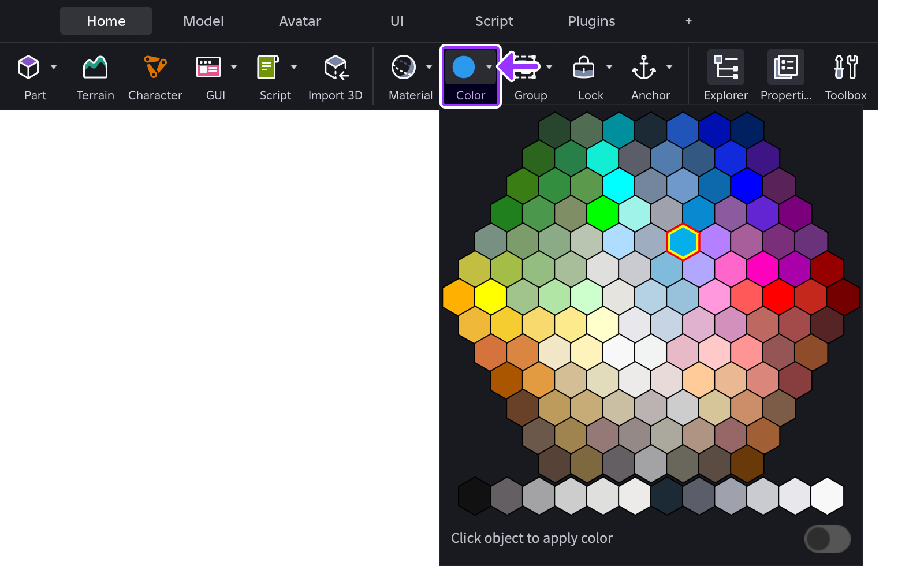Select the black hexagon in grayscale row
924x566 pixels.
(475, 496)
